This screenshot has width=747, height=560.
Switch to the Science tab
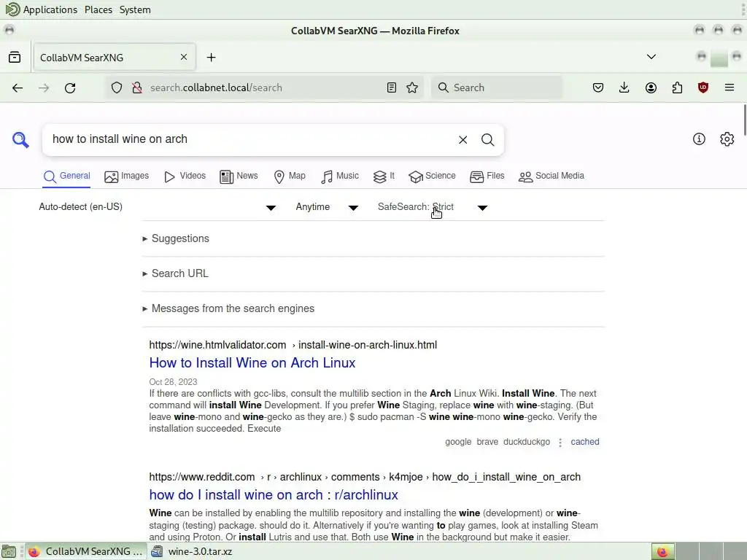[x=432, y=176]
